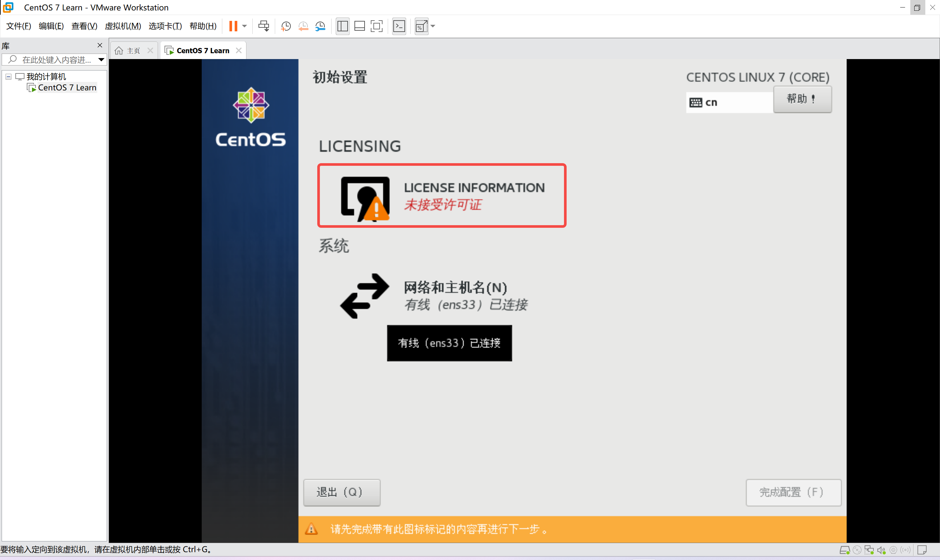940x560 pixels.
Task: Click the 未接受许可证 status text
Action: point(443,205)
